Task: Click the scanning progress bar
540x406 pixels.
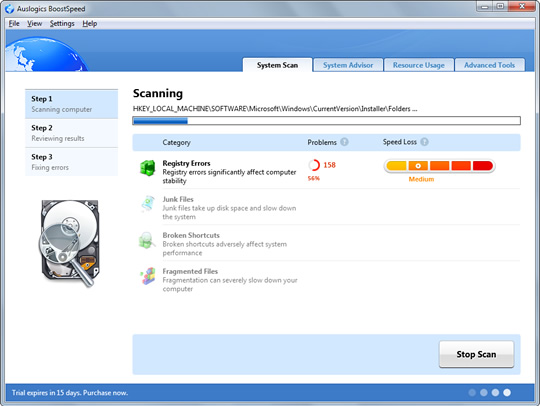Action: (326, 121)
